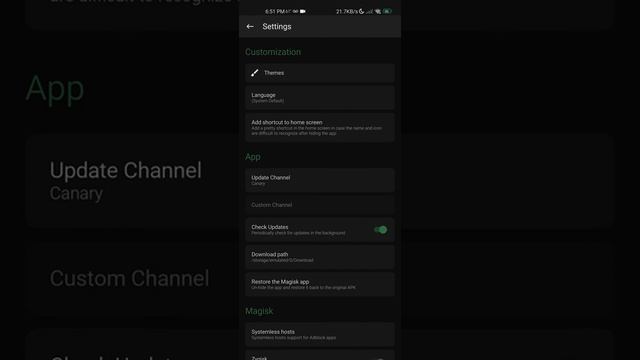Click the camera recording status icon

303,11
